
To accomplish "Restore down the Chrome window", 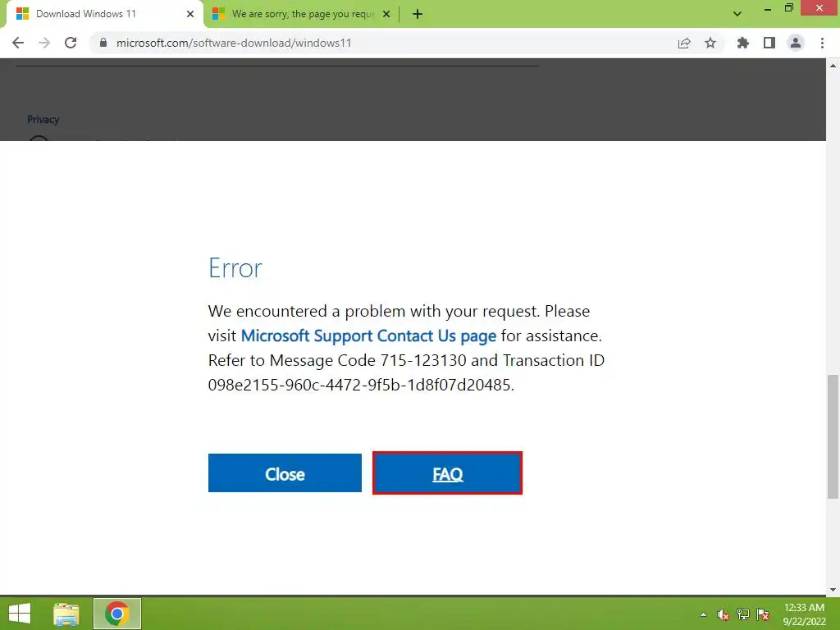I will (x=788, y=8).
